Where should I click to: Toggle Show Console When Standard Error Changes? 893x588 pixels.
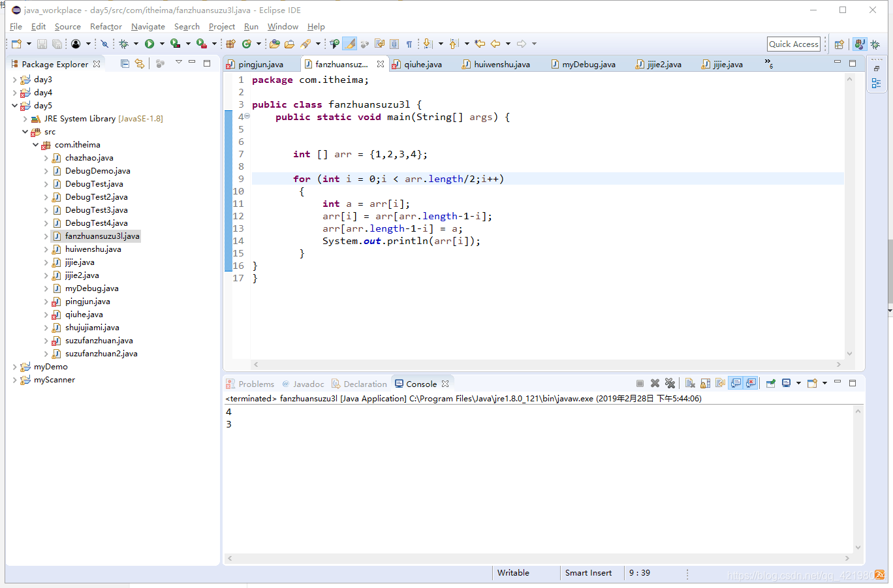coord(751,383)
